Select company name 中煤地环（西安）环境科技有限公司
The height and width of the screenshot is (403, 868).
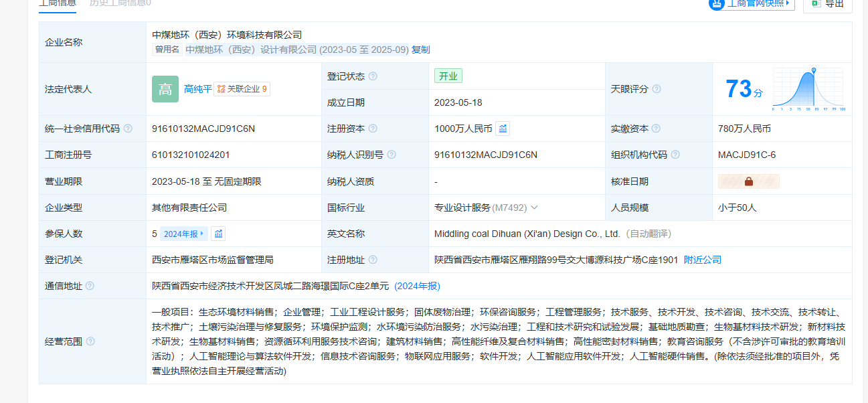pos(227,35)
